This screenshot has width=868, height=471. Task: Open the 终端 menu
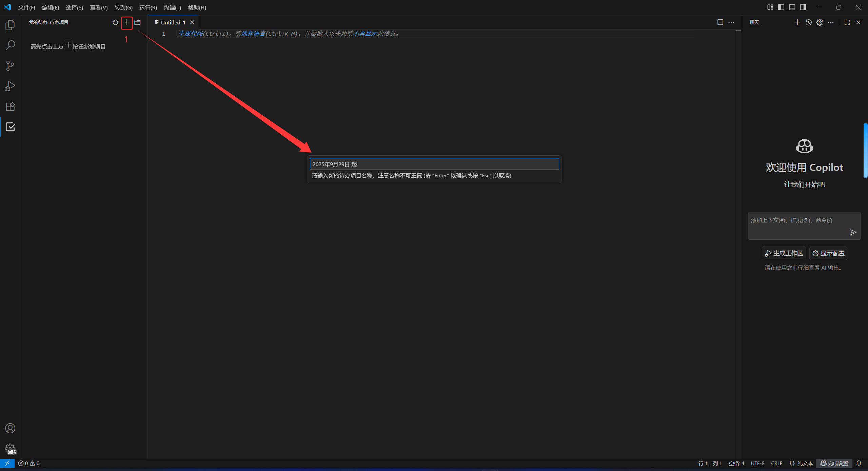(172, 7)
